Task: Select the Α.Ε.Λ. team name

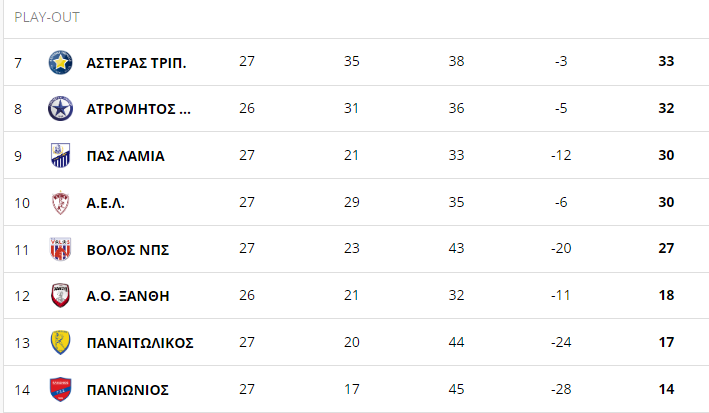Action: point(105,203)
